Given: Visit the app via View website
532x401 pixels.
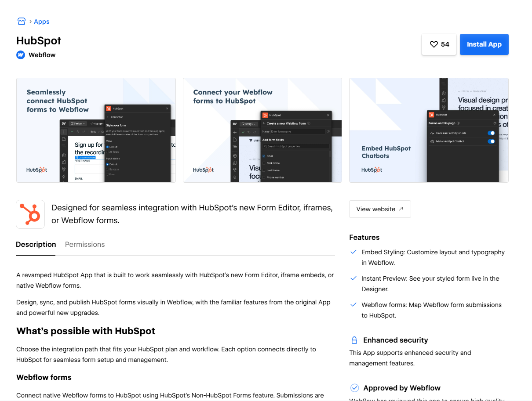Looking at the screenshot, I should coord(380,209).
